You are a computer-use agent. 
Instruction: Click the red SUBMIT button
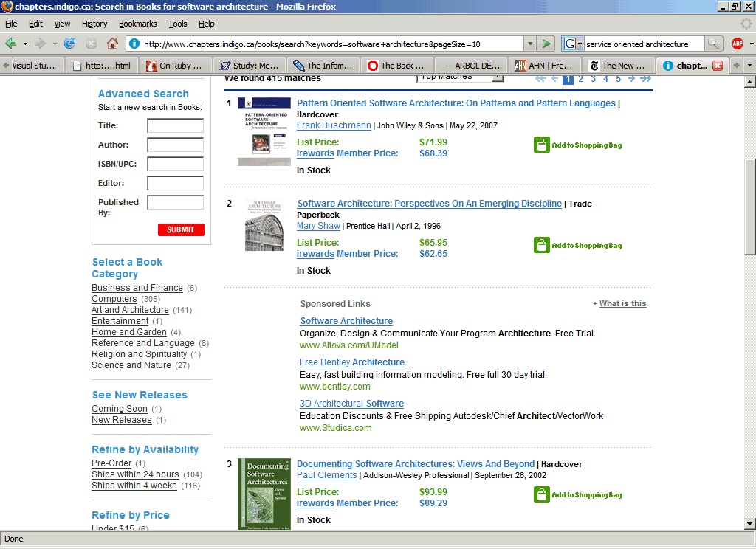click(181, 229)
